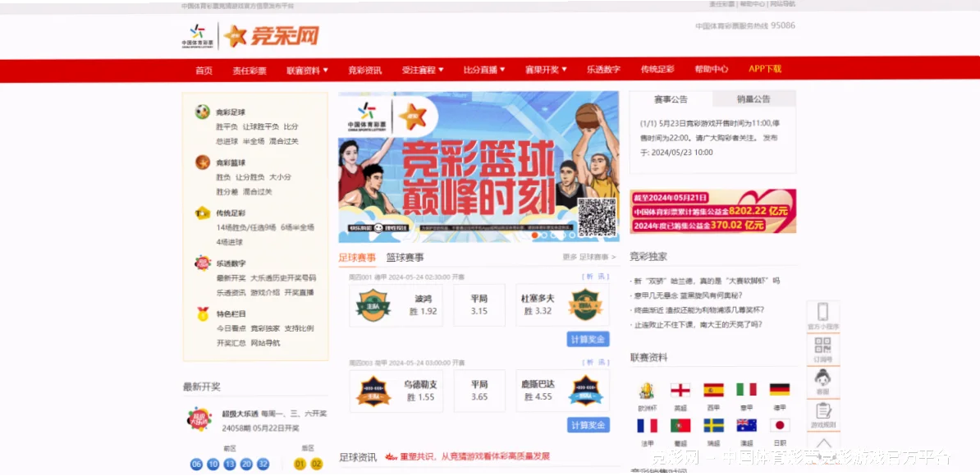Click the 公益金 pink promotional banner
Viewport: 980px width, 476px height.
tap(712, 211)
